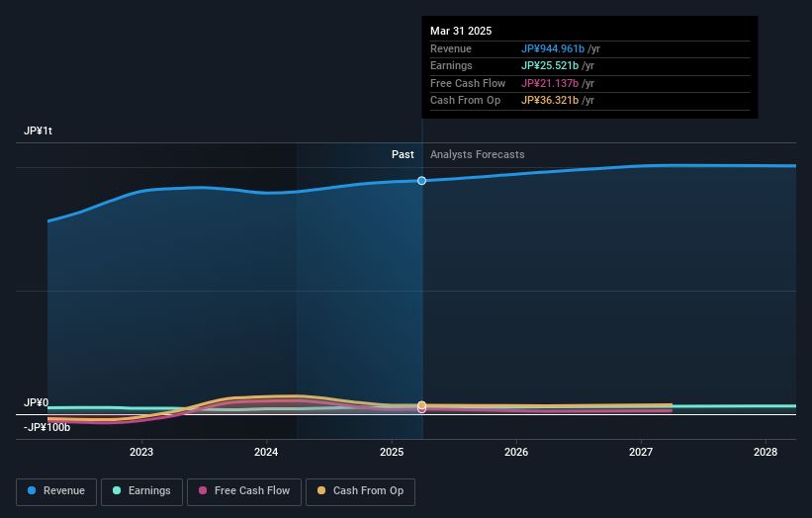Click the tooltip Earnings row label
This screenshot has width=812, height=518.
click(x=451, y=65)
